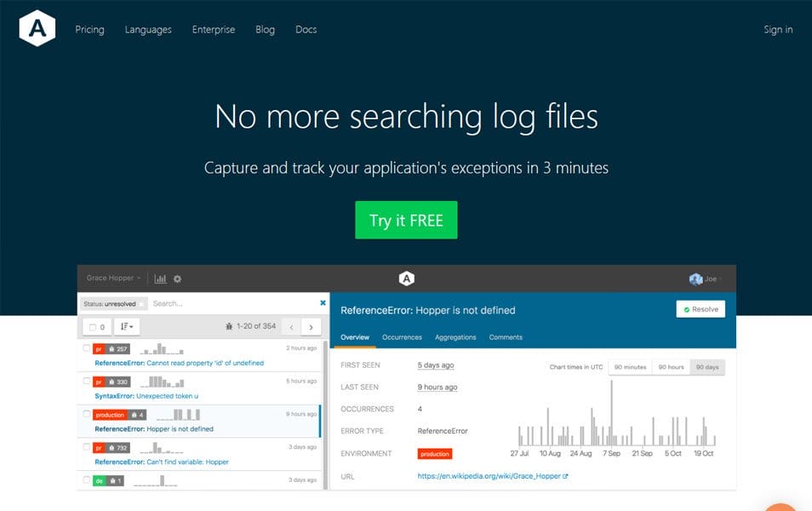
Task: Click the green 'de' environment tag
Action: (x=99, y=481)
